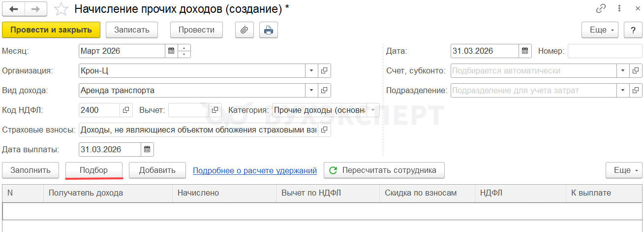The width and height of the screenshot is (644, 232).
Task: Open Подробнее о расчете удержаний link
Action: 254,170
